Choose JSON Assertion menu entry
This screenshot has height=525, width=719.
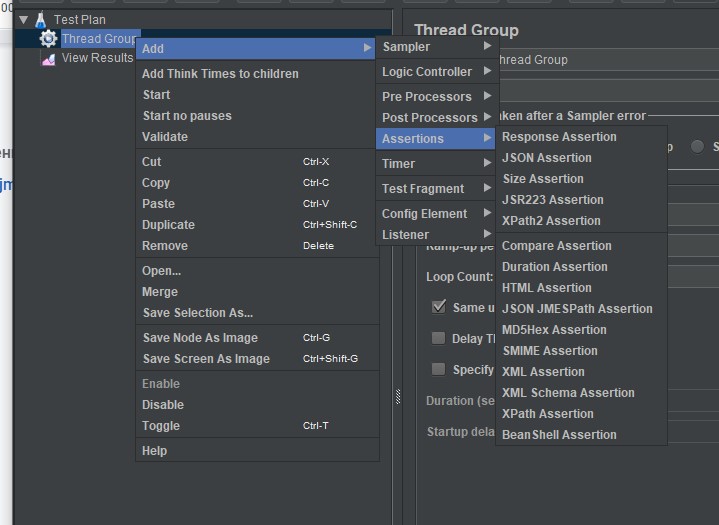pos(546,158)
